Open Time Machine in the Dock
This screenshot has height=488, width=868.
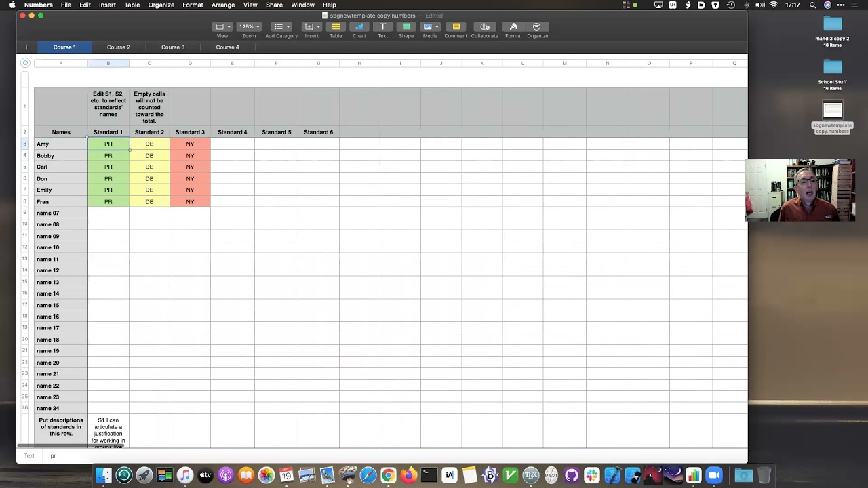click(x=124, y=475)
